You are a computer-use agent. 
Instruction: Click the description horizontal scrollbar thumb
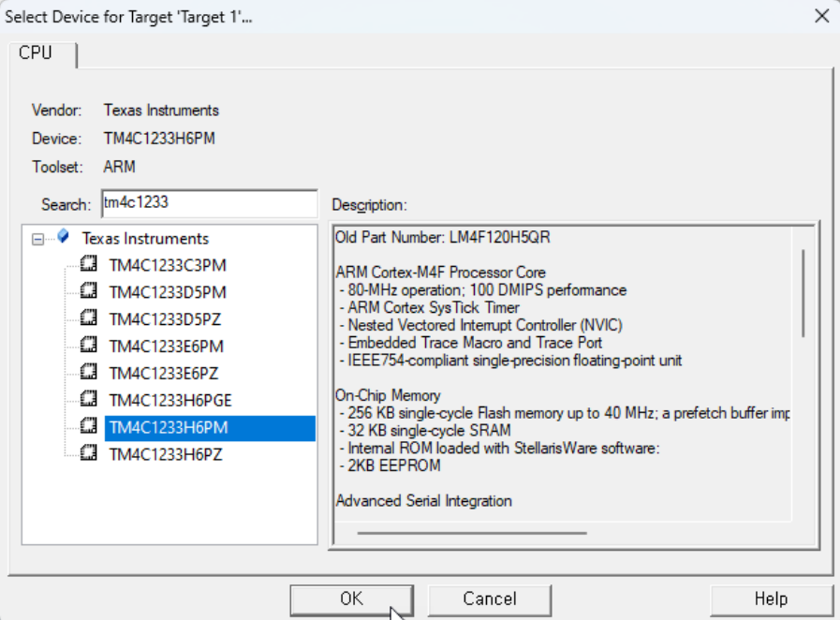pos(472,533)
